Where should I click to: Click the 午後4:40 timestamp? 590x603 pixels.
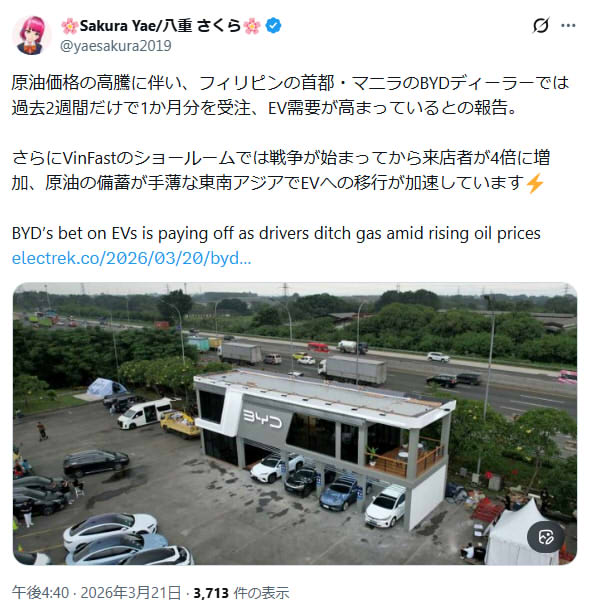[x=40, y=592]
